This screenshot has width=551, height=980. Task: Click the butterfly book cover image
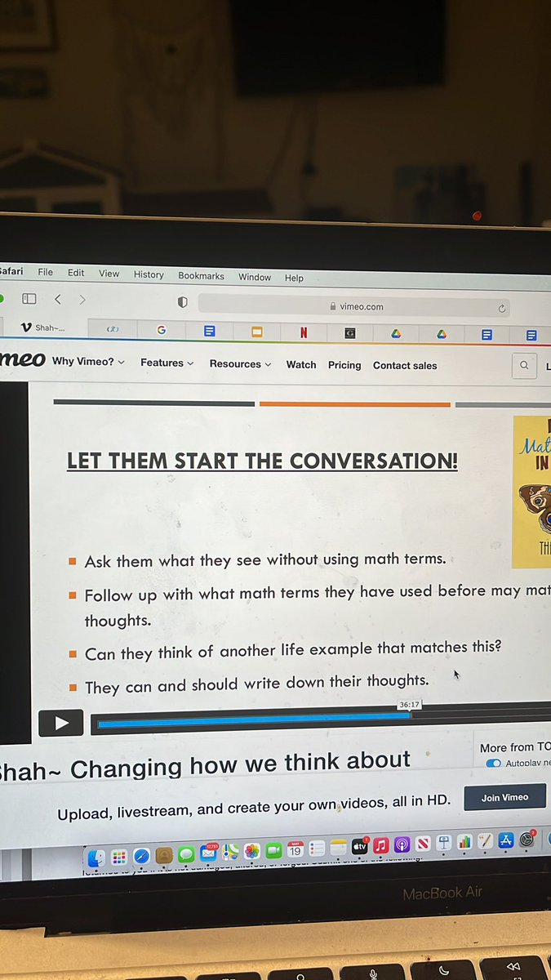coord(531,492)
